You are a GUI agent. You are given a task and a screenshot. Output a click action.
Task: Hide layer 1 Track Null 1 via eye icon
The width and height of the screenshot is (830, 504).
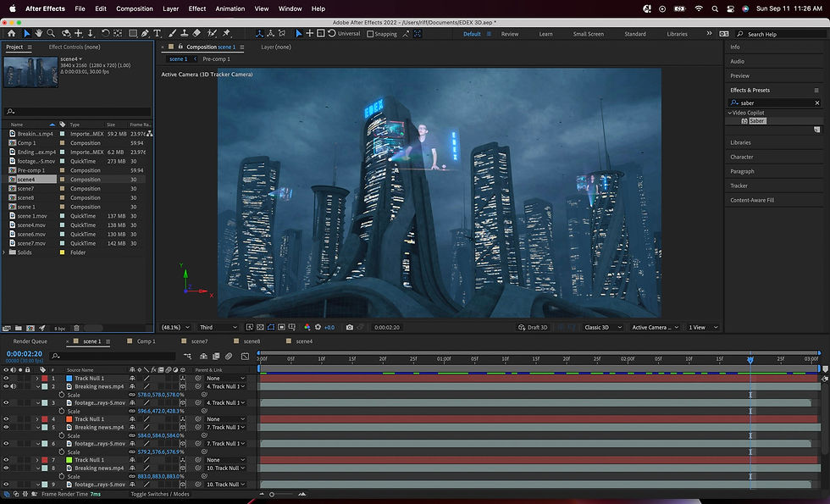click(7, 379)
